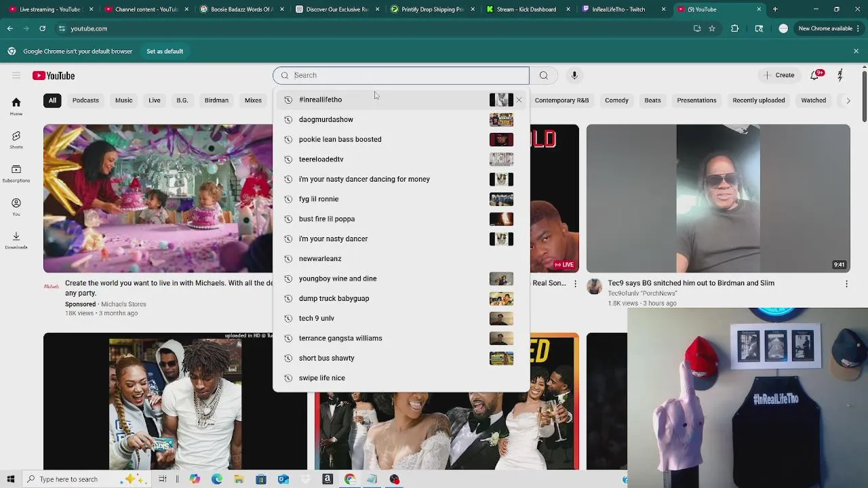Click the magnifier search submit button
Screen dimensions: 868x488
(x=544, y=75)
